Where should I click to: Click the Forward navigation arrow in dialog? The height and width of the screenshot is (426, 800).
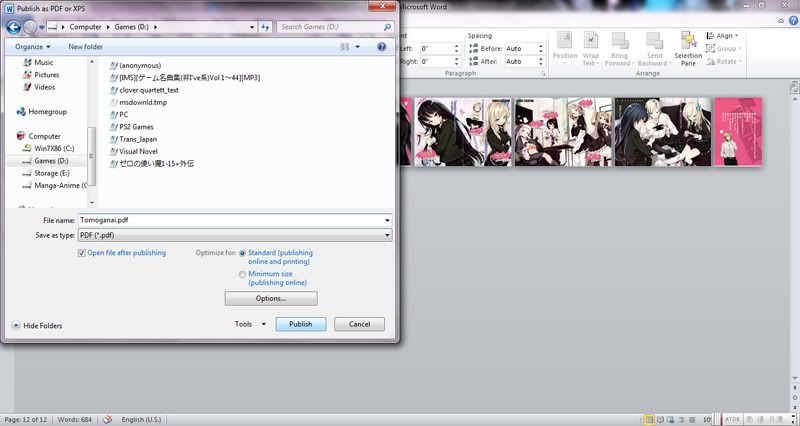pyautogui.click(x=30, y=27)
